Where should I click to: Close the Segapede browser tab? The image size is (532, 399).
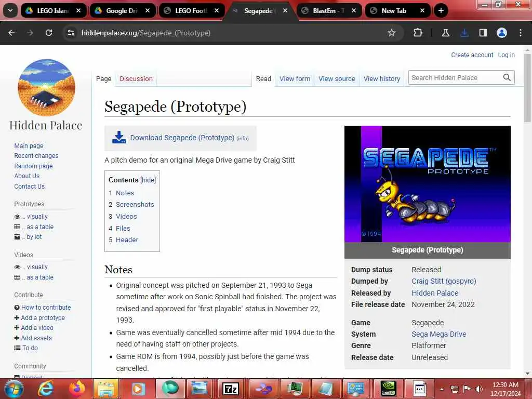click(285, 10)
